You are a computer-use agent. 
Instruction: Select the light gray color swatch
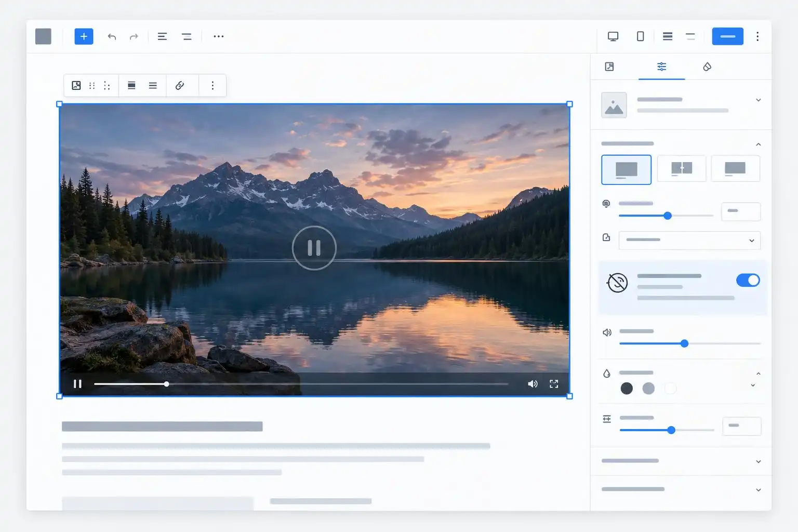pos(648,388)
